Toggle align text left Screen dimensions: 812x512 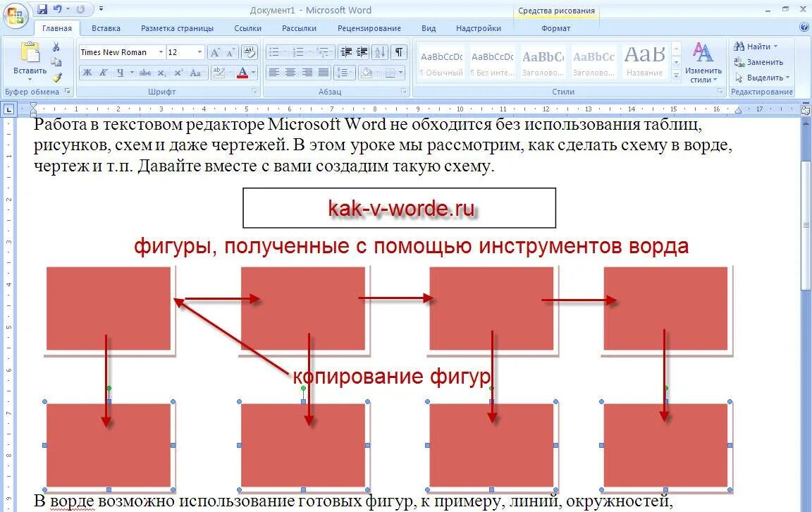tap(274, 73)
